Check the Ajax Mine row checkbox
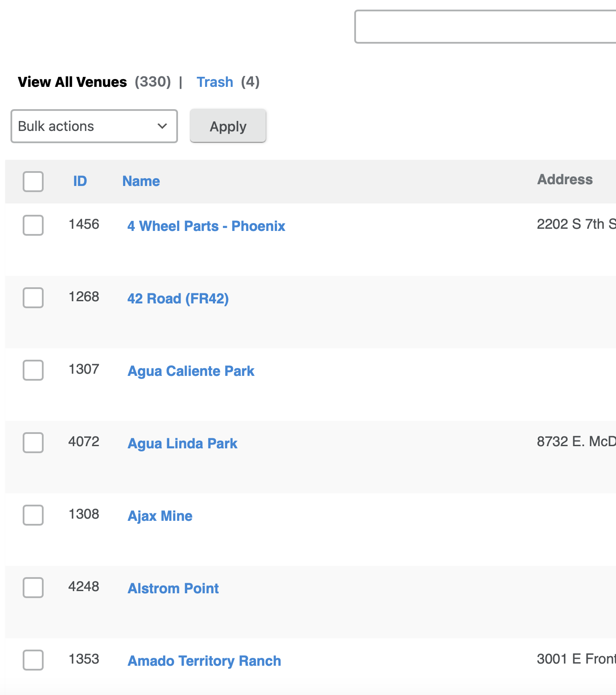The width and height of the screenshot is (616, 695). [x=33, y=515]
